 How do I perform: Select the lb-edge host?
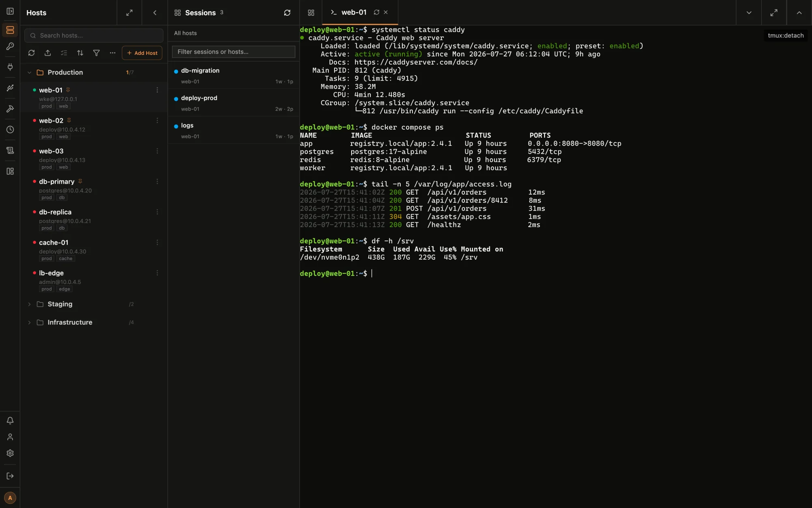click(94, 280)
